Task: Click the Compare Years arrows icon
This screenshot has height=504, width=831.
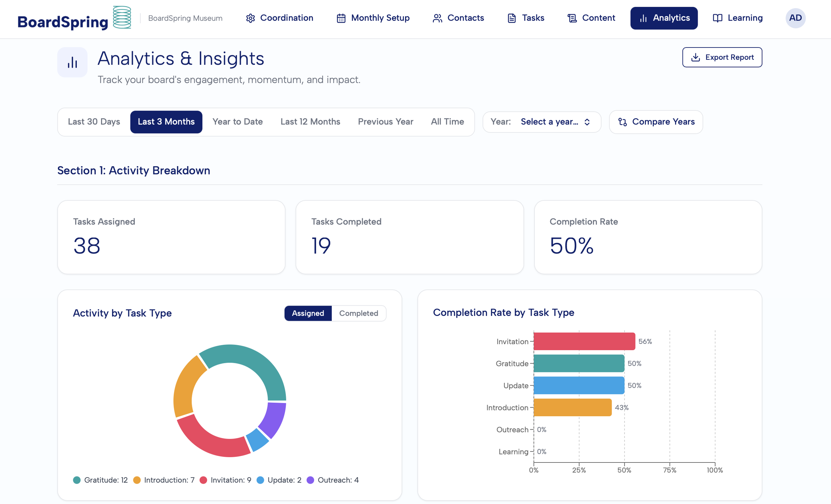Action: (x=623, y=122)
